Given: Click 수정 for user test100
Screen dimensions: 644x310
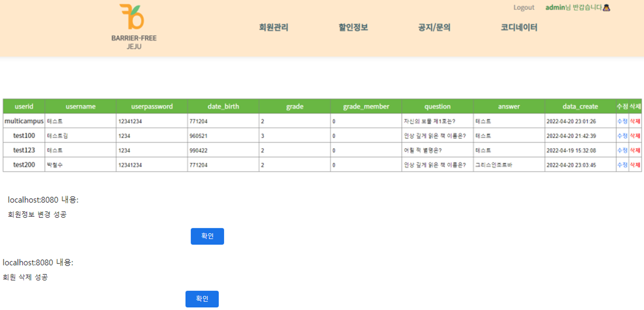Looking at the screenshot, I should tap(622, 136).
